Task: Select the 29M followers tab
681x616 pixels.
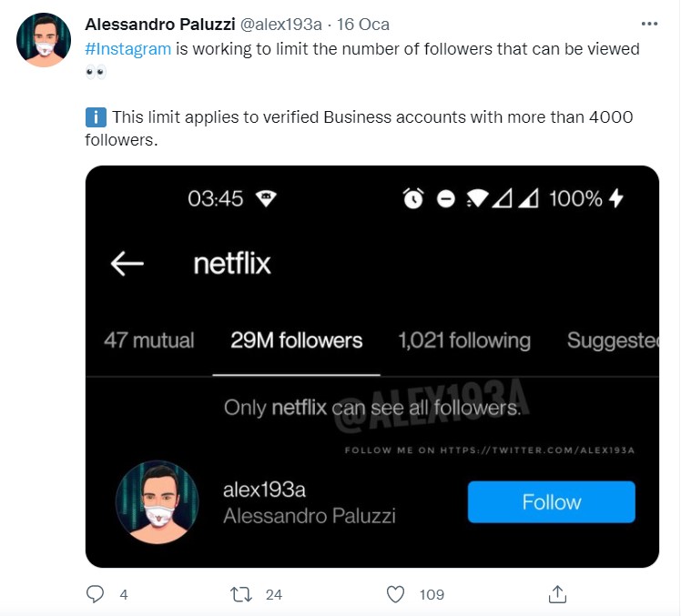Action: pos(296,340)
